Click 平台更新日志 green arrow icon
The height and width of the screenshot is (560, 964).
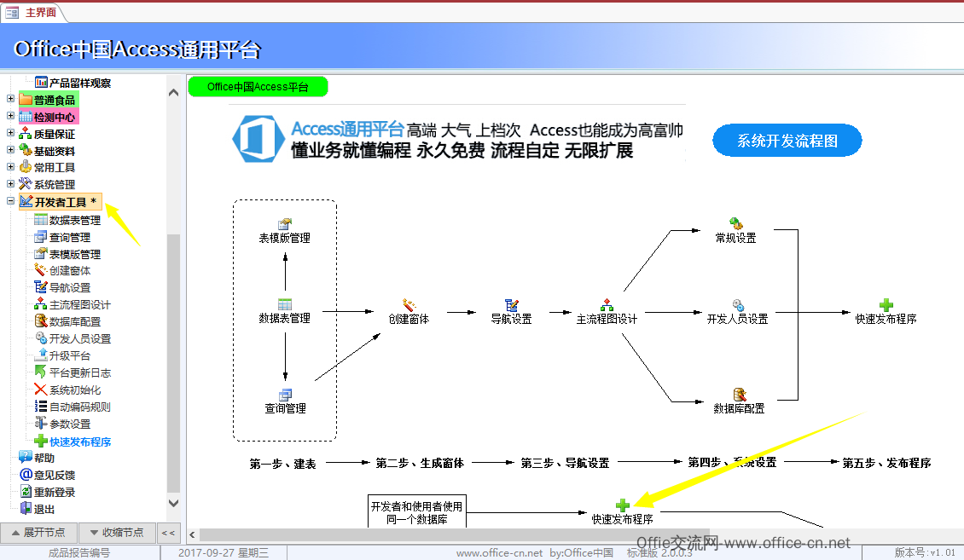(41, 372)
